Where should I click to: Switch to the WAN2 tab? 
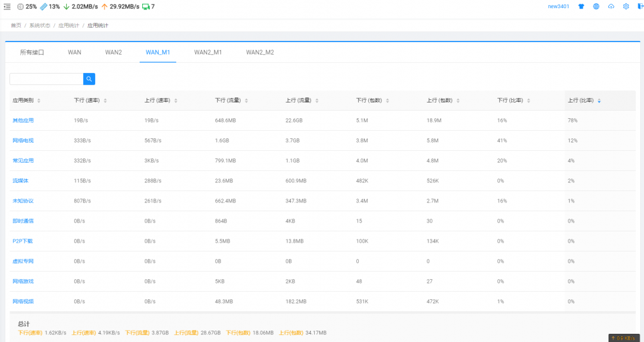[x=113, y=52]
